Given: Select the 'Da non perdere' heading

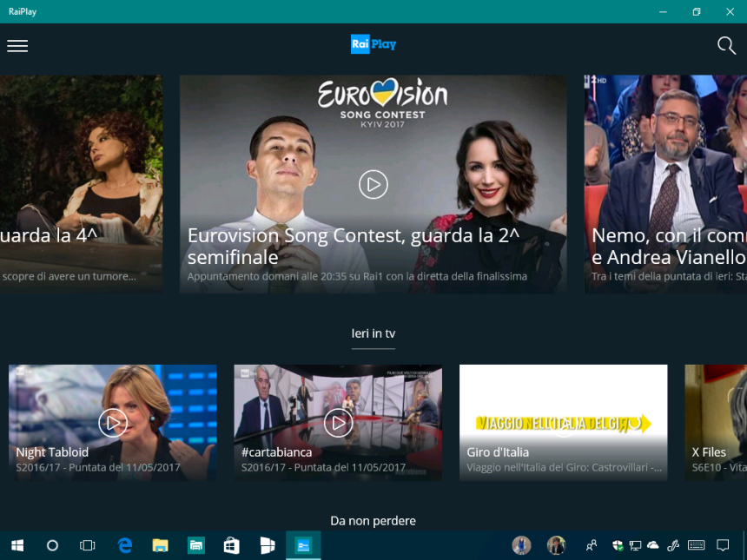Looking at the screenshot, I should click(x=373, y=521).
